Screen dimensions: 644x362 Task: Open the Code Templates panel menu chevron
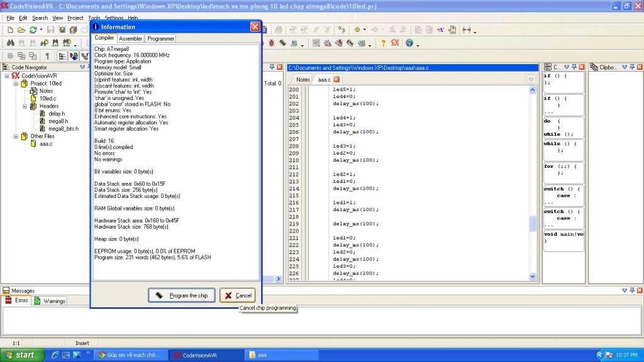pos(567,67)
